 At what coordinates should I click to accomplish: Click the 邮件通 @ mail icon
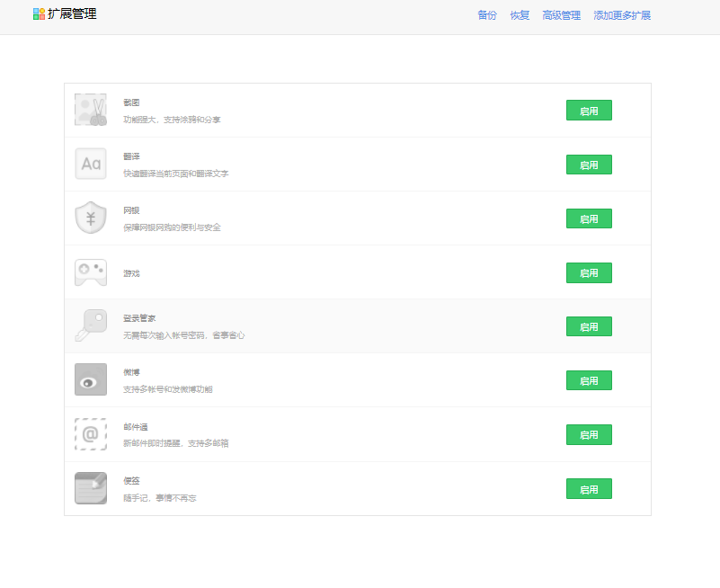click(91, 434)
